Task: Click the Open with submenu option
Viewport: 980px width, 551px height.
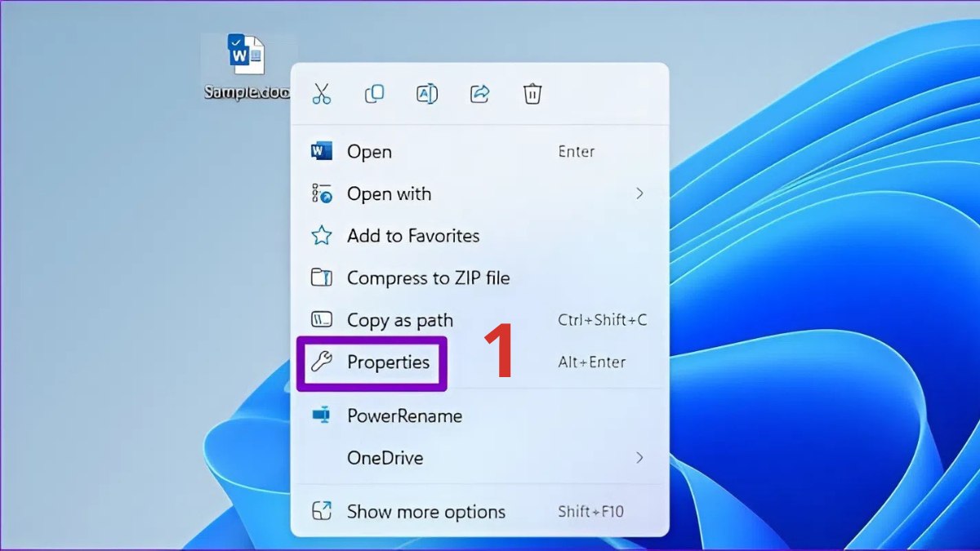Action: click(390, 193)
